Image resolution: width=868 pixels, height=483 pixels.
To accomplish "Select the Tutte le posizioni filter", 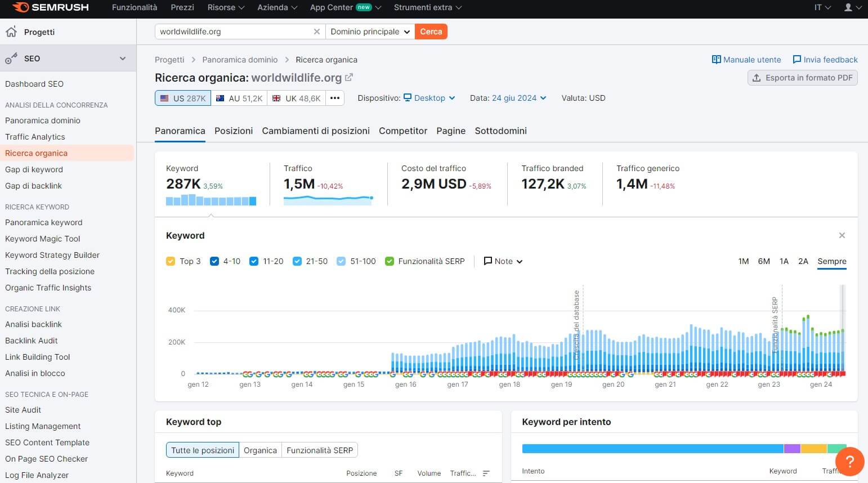I will (x=203, y=450).
